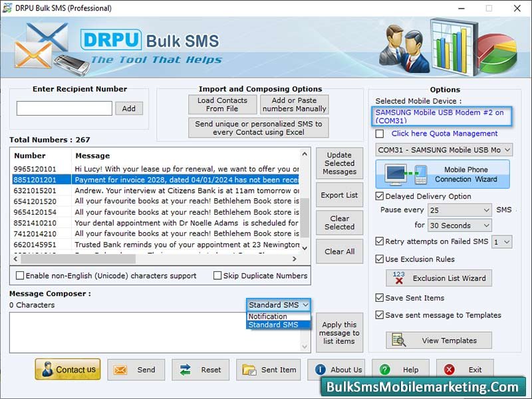532x399 pixels.
Task: Click Add or Paste numbers Manually
Action: point(295,104)
